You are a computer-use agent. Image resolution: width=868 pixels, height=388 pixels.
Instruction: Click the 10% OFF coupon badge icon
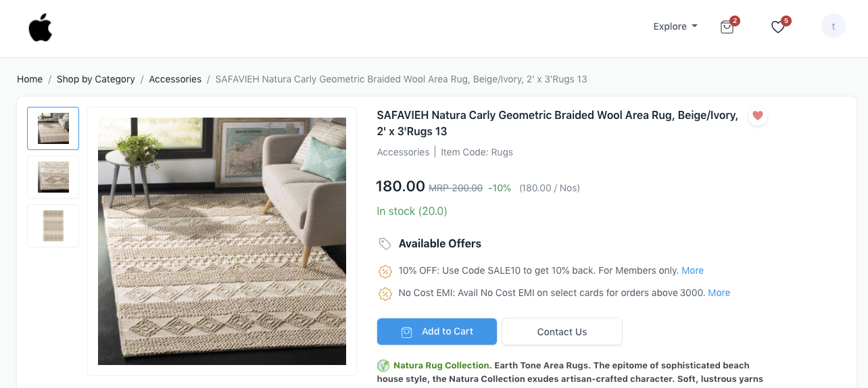point(385,271)
